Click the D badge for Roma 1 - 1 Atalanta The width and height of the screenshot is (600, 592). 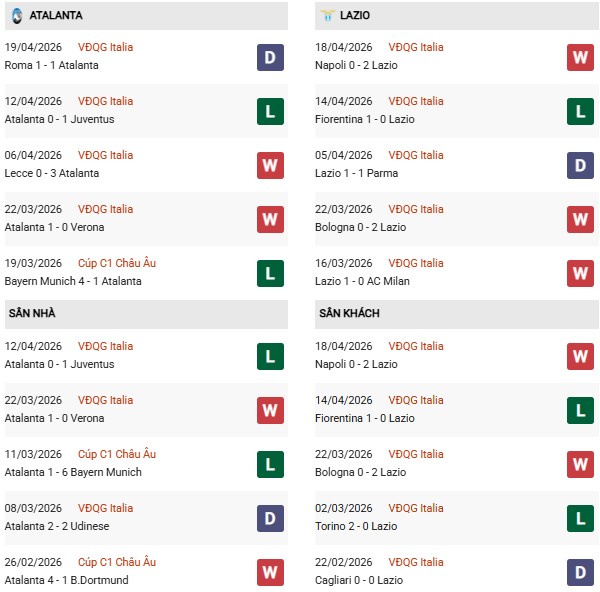(270, 57)
